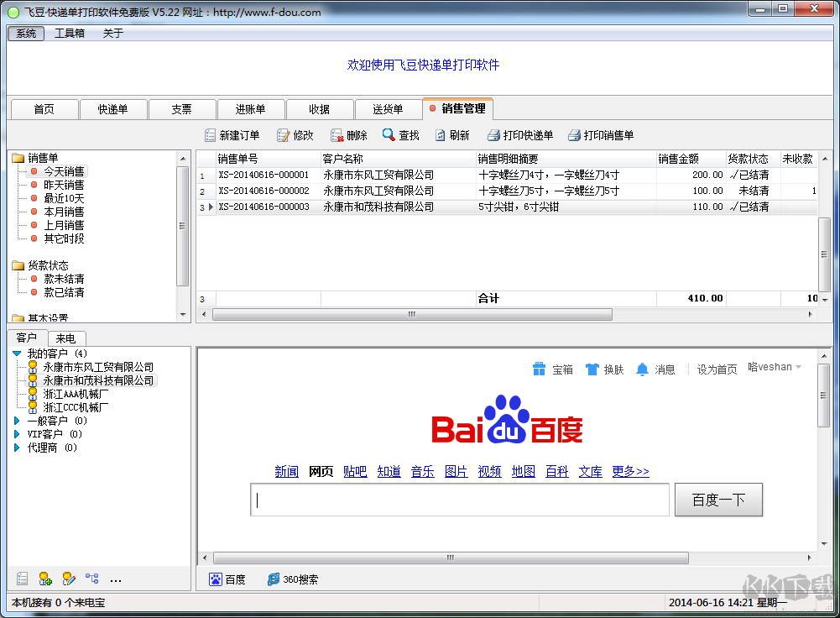
Task: Click the order table horizontal scroll right arrow
Action: [810, 315]
